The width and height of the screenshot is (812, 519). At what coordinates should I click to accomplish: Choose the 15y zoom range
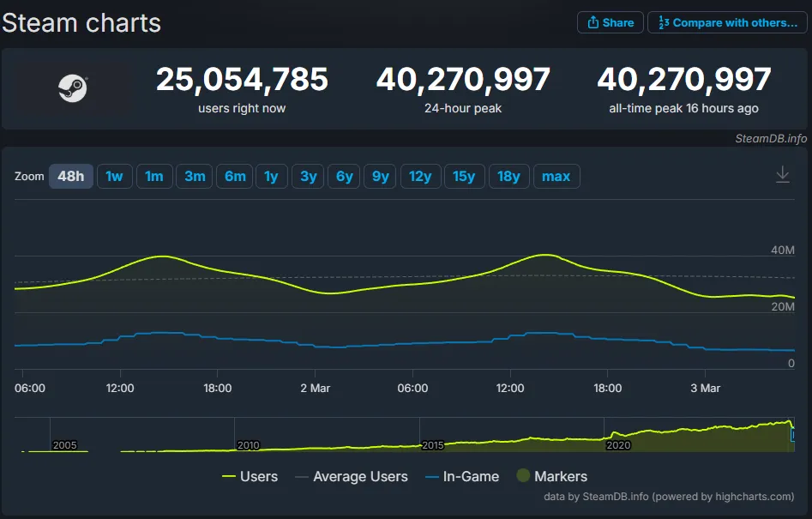(x=465, y=176)
